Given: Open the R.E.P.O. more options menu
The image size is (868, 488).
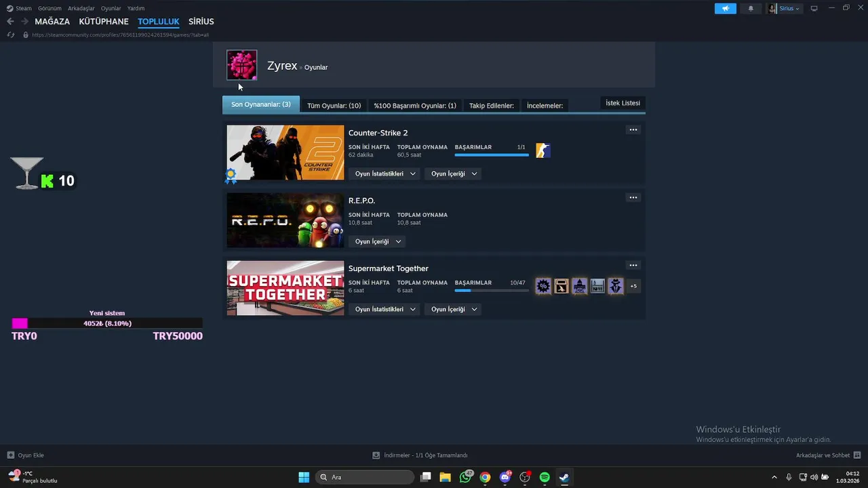Looking at the screenshot, I should 633,197.
